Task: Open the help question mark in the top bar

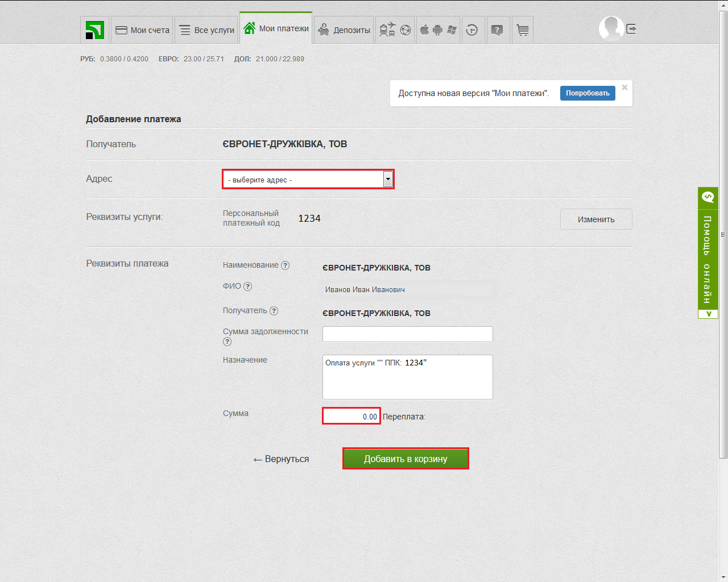Action: [497, 30]
